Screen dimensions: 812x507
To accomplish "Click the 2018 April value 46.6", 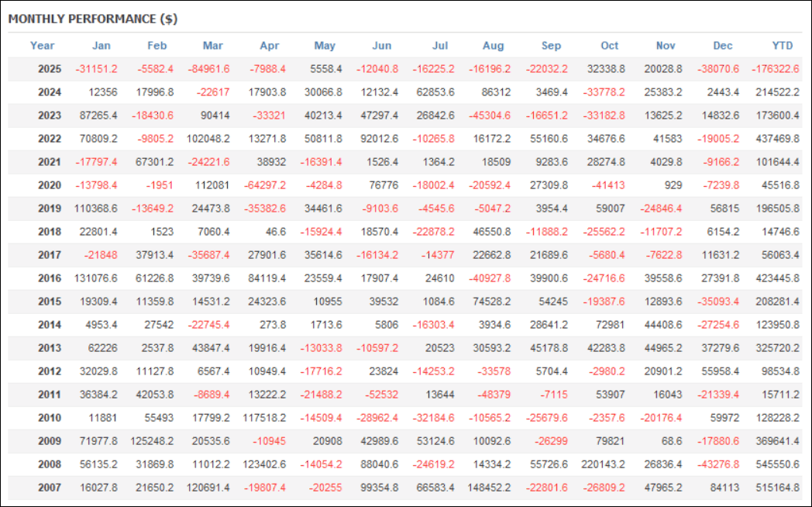I will click(x=272, y=232).
